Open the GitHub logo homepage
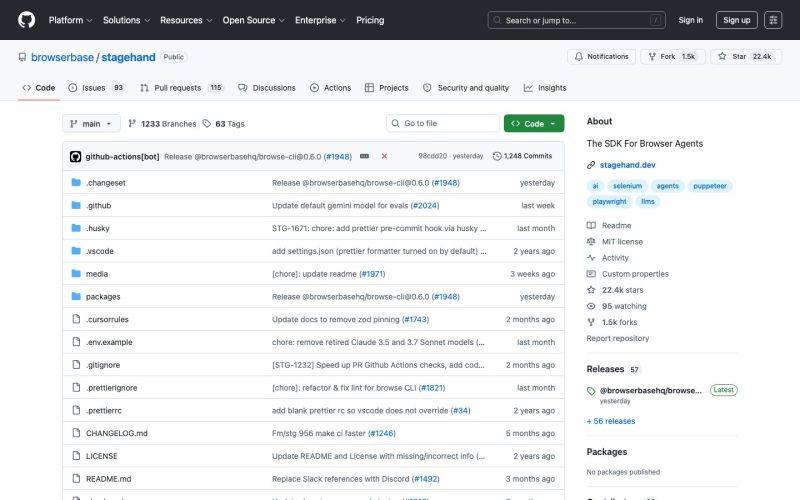The image size is (800, 500). [x=27, y=20]
